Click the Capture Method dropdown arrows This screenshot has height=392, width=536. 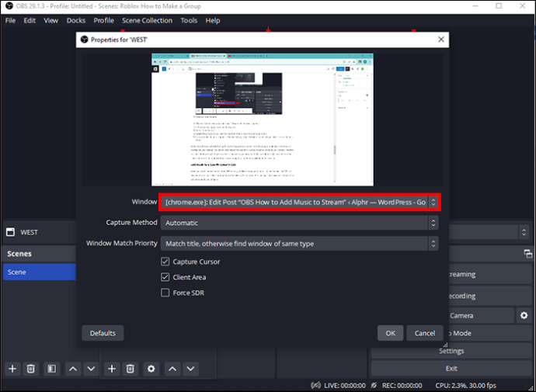(433, 223)
